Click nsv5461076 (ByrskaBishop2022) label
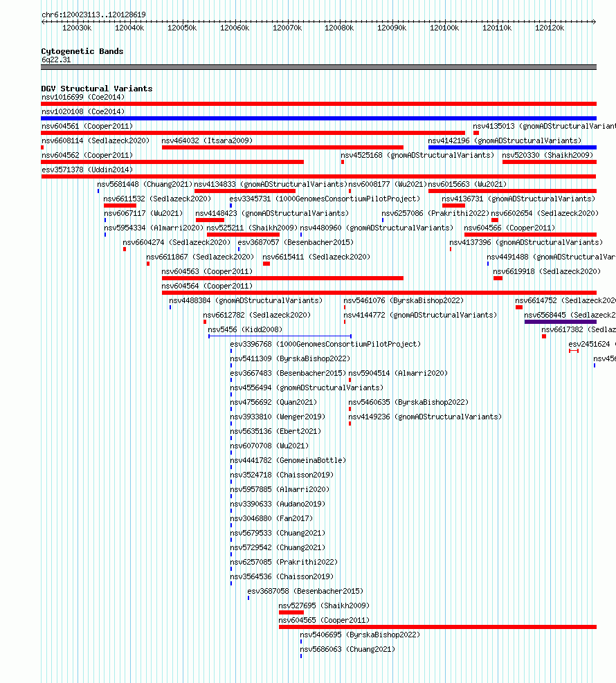 click(x=404, y=300)
